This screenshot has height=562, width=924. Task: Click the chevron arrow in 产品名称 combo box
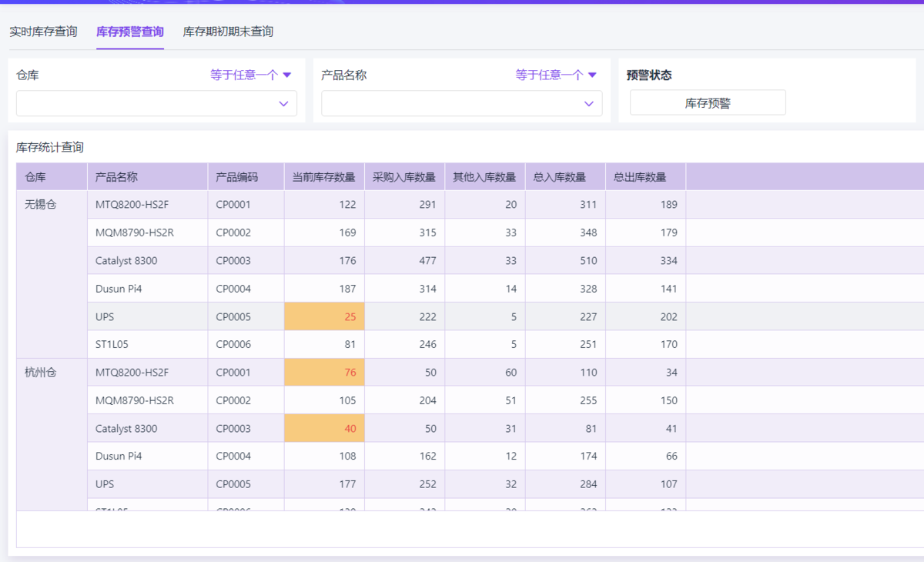pyautogui.click(x=588, y=104)
